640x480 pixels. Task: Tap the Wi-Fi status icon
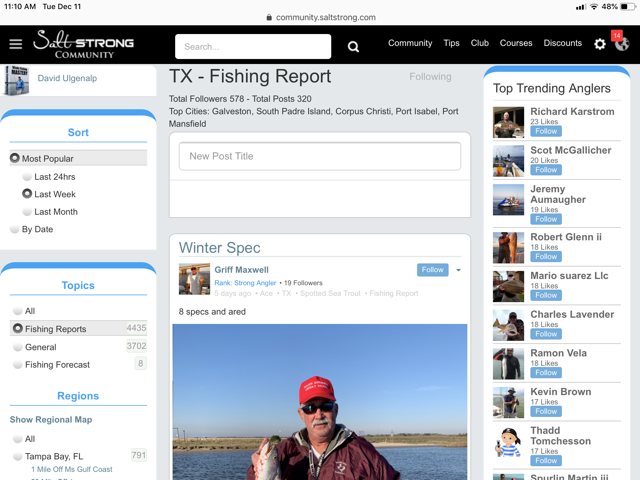pos(594,7)
